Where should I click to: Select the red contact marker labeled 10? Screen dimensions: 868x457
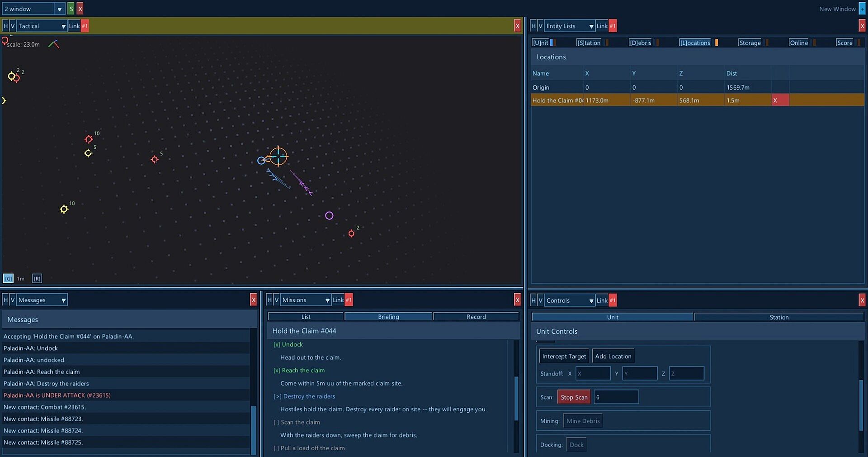[89, 139]
